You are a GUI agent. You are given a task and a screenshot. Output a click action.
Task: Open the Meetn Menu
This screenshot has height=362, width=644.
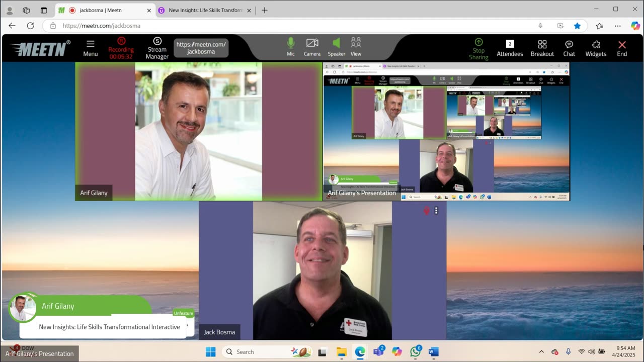click(x=91, y=48)
